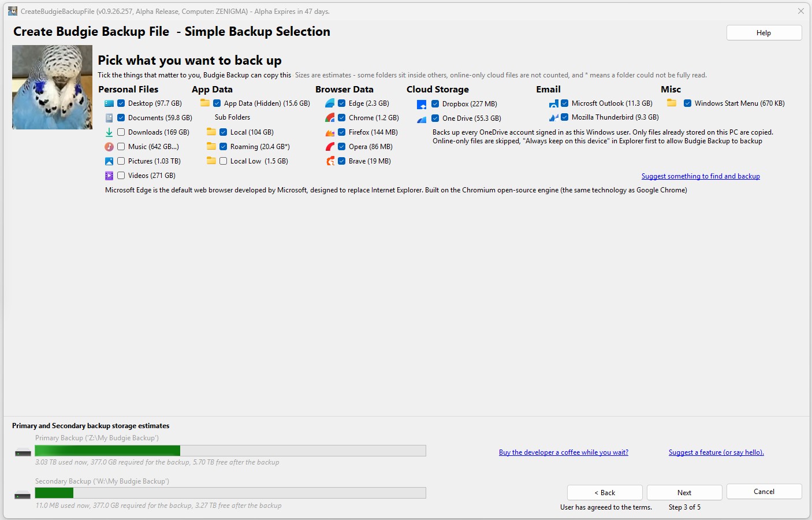Click the Local Low folder icon
Viewport: 812px width, 520px height.
coord(211,161)
